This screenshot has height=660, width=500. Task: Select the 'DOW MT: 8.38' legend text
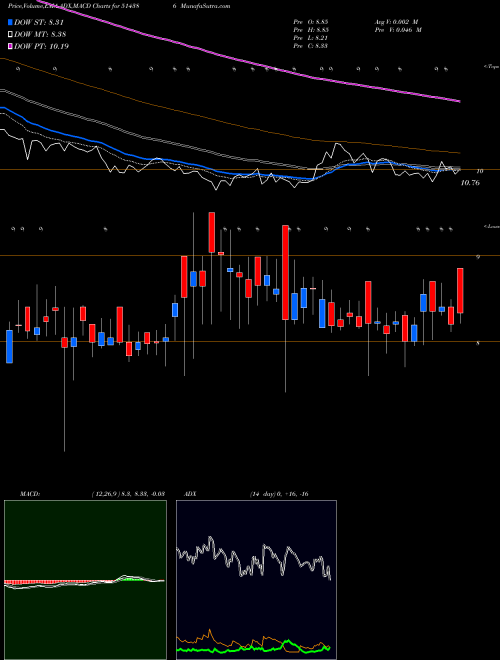coord(40,34)
